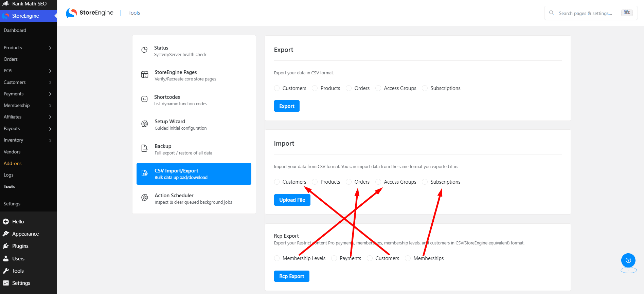Choose Payments radio in Rcp Export

point(334,258)
